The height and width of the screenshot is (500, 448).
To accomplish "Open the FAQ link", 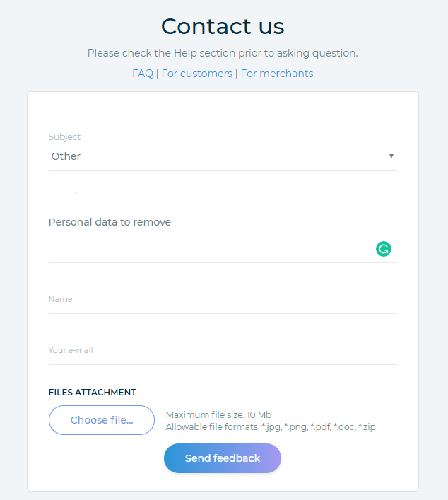I will point(143,74).
